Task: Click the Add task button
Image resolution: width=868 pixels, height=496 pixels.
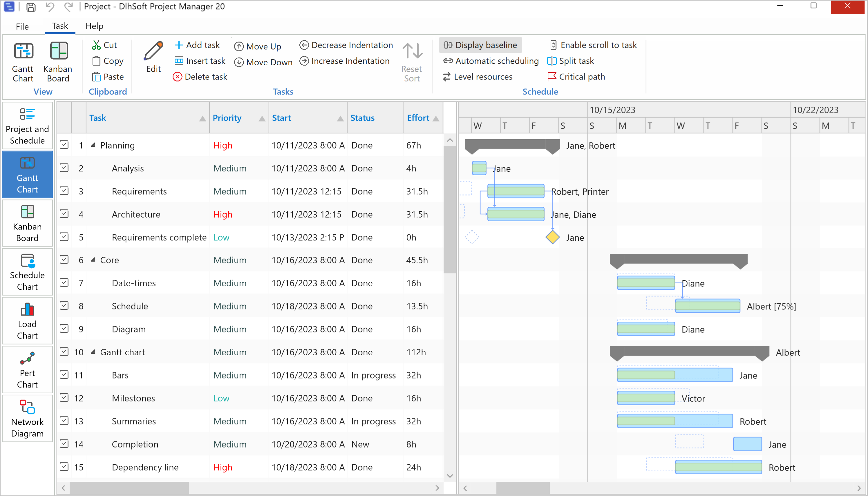Action: tap(198, 45)
